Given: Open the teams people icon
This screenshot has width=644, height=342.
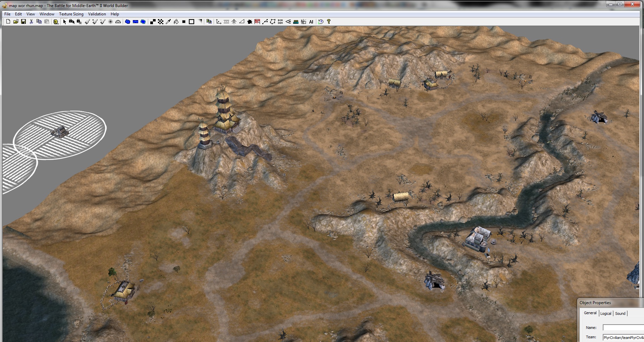Looking at the screenshot, I should pyautogui.click(x=296, y=21).
